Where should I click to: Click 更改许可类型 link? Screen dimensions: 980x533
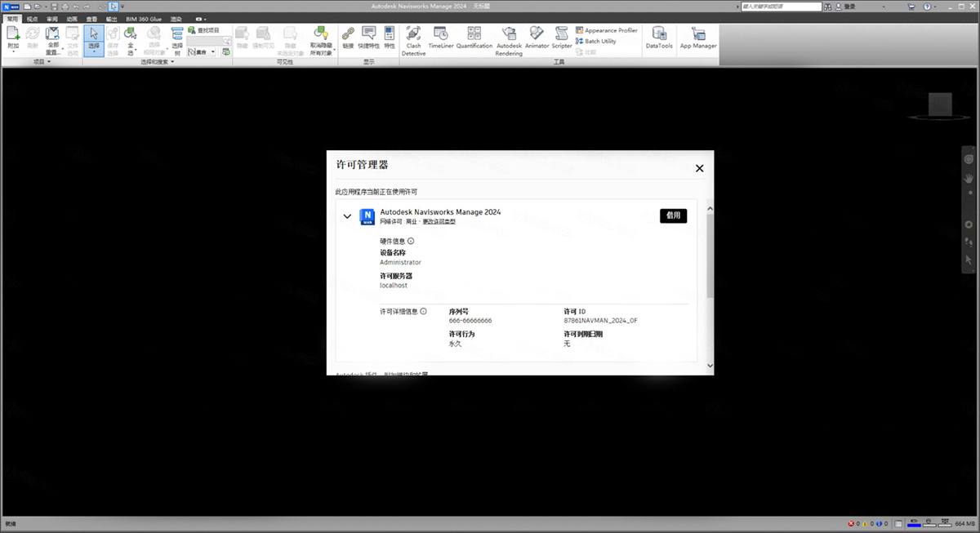tap(439, 222)
